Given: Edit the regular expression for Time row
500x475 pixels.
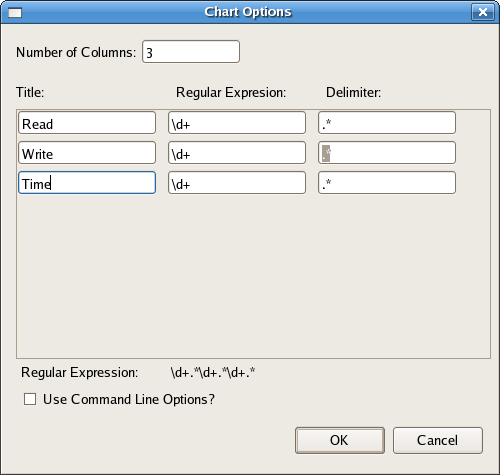Looking at the screenshot, I should coord(237,182).
